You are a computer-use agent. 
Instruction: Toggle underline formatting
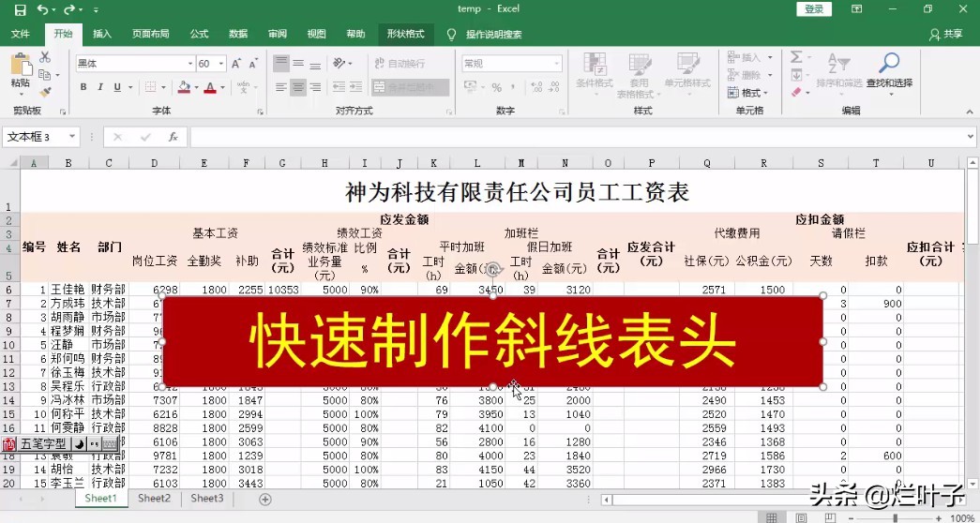tap(116, 87)
